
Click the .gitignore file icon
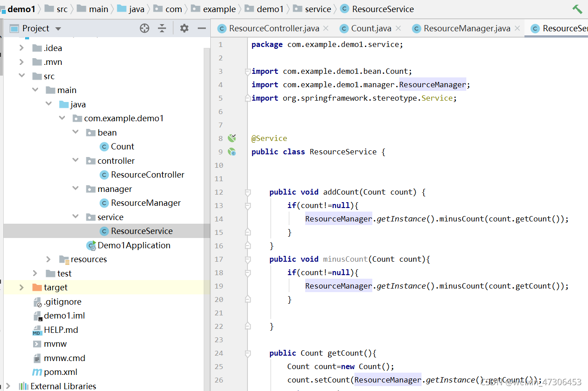(x=38, y=302)
